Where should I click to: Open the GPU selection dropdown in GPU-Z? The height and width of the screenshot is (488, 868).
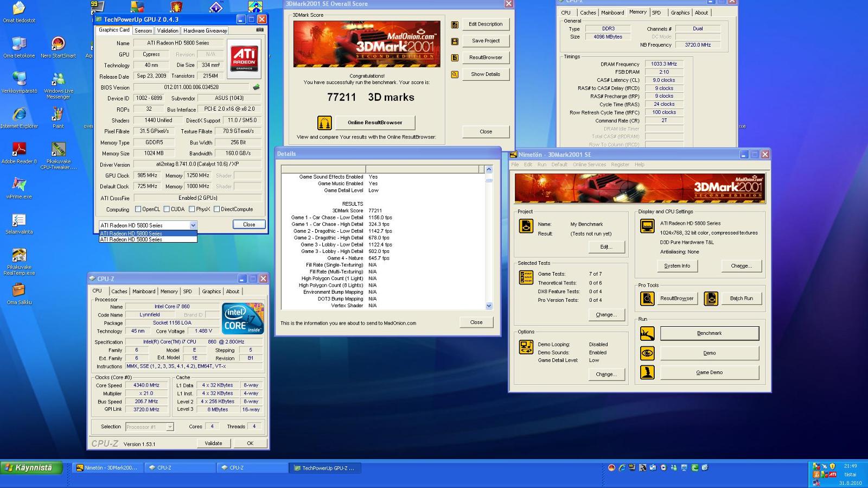click(x=193, y=225)
